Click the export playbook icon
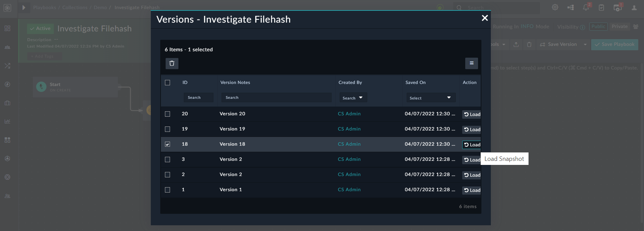Screen dimensions: 644x231 point(516,45)
